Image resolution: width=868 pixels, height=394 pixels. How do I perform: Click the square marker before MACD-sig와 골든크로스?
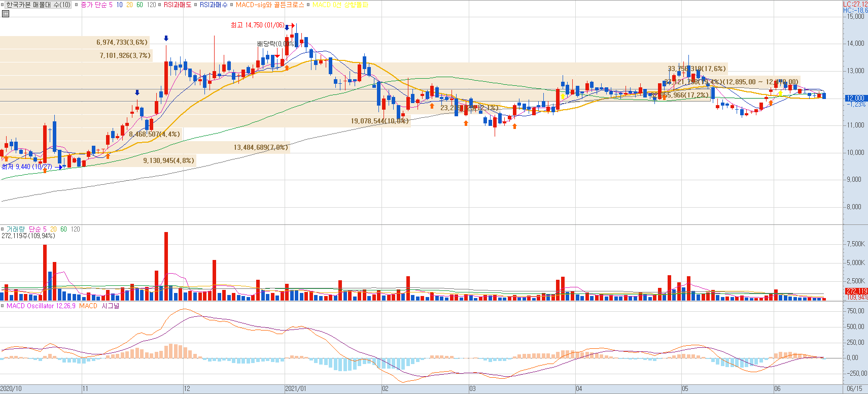pyautogui.click(x=232, y=5)
